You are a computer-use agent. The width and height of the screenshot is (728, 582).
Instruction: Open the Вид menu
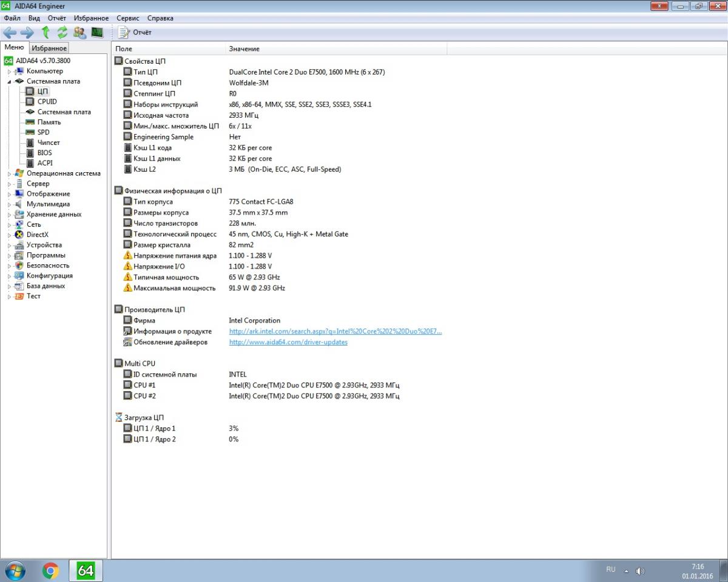point(34,18)
